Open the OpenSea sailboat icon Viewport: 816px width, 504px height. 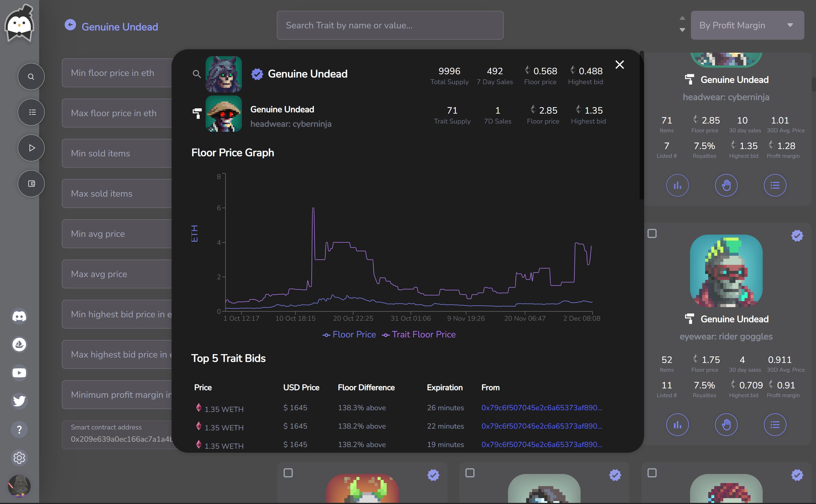(x=19, y=344)
